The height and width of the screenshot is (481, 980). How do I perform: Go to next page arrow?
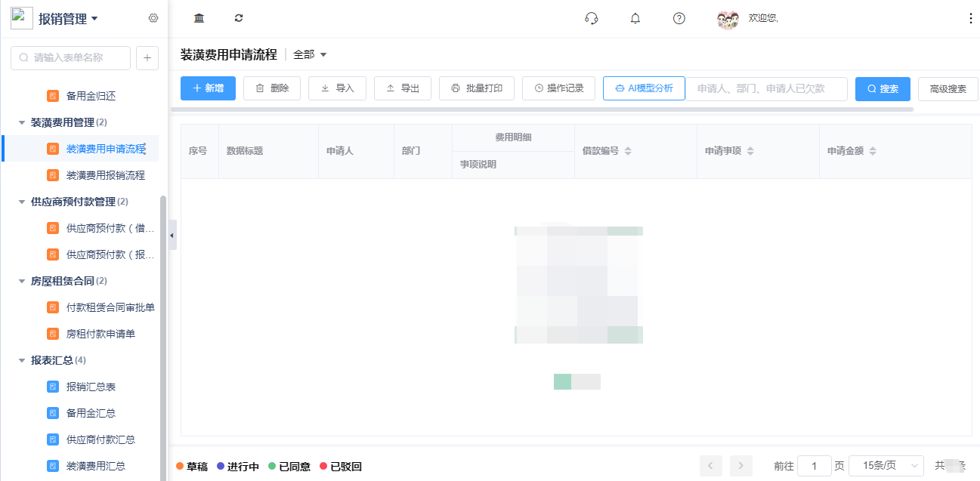click(x=741, y=466)
